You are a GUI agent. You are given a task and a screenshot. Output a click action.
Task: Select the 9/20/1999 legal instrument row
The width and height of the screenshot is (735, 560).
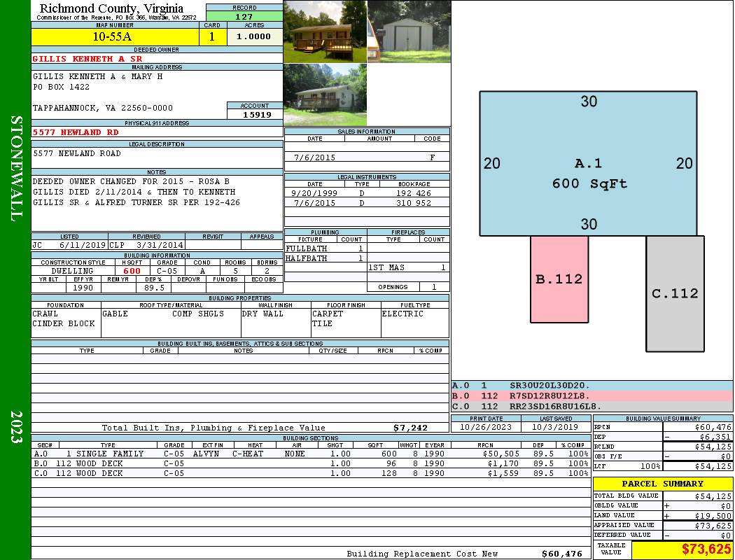367,193
